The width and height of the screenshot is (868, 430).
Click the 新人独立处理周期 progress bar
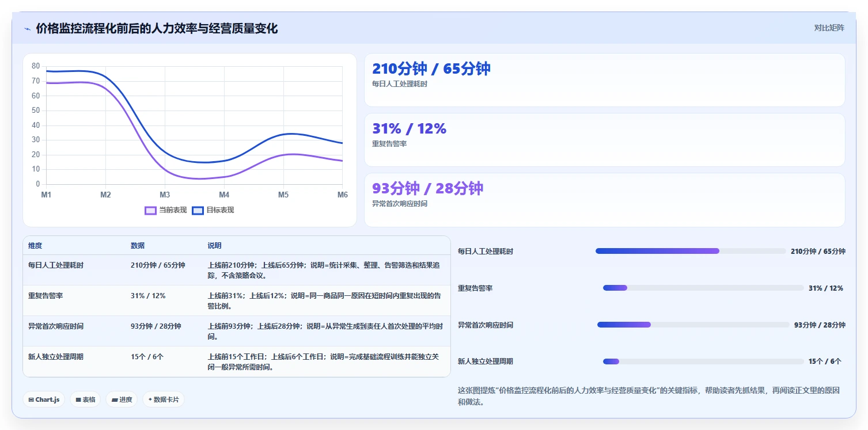(703, 361)
